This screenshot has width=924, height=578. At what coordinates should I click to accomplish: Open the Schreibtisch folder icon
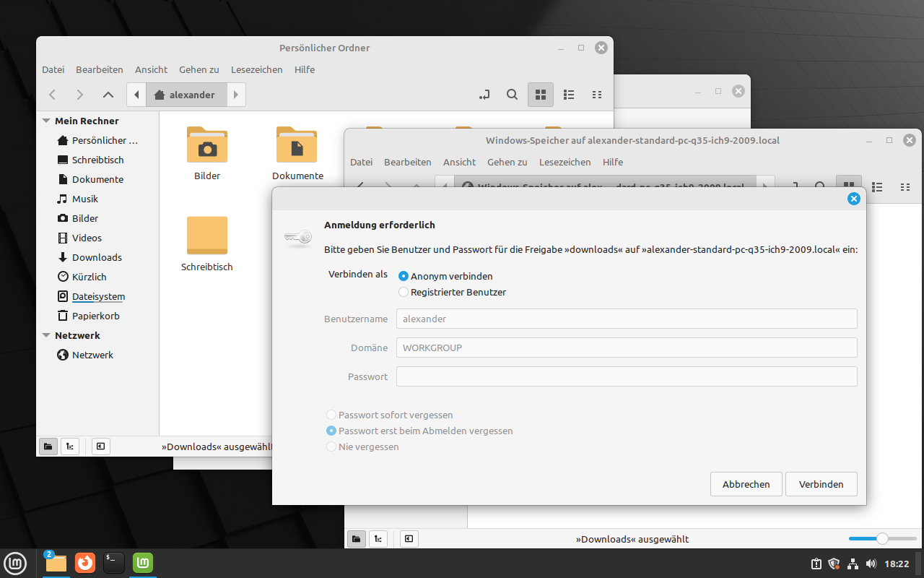click(207, 243)
